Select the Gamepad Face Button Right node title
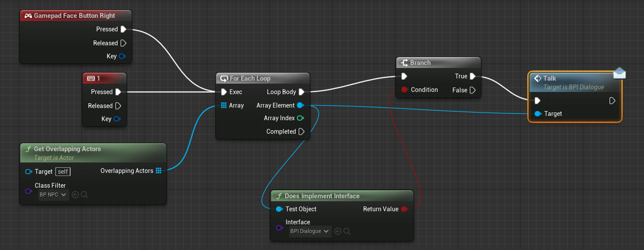644x250 pixels. pyautogui.click(x=74, y=16)
